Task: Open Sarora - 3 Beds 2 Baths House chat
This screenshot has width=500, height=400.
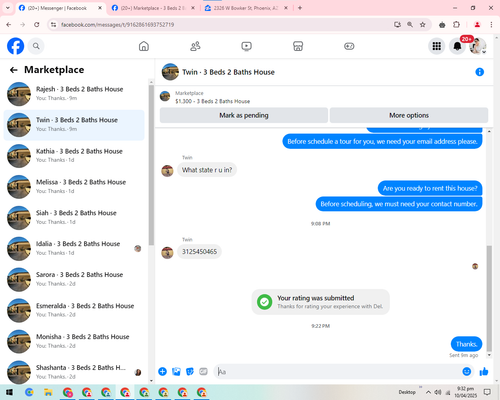Action: [x=74, y=280]
